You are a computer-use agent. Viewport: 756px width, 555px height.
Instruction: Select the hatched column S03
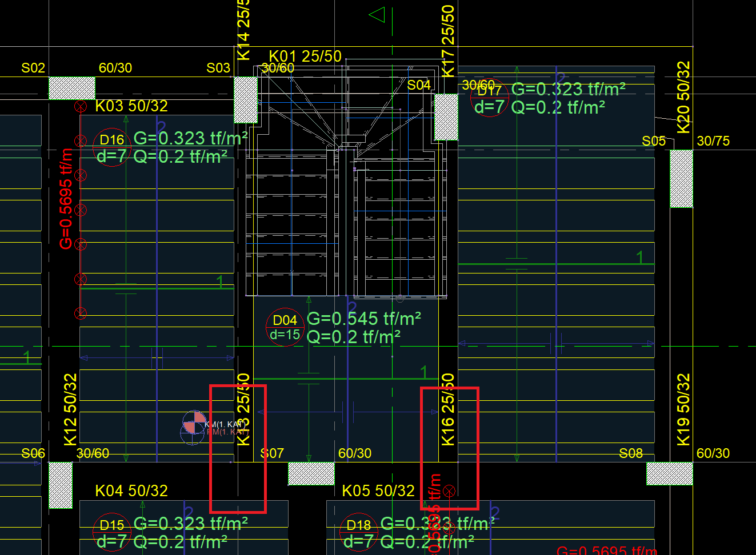[x=246, y=100]
